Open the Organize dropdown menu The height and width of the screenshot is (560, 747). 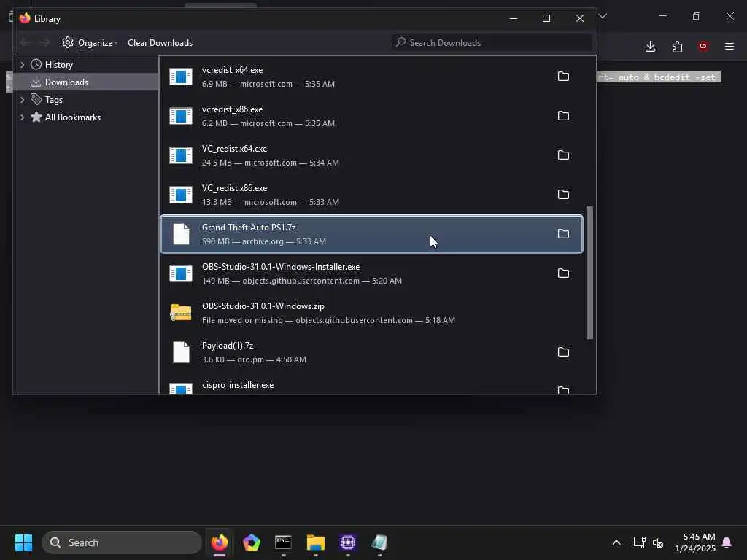coord(90,43)
